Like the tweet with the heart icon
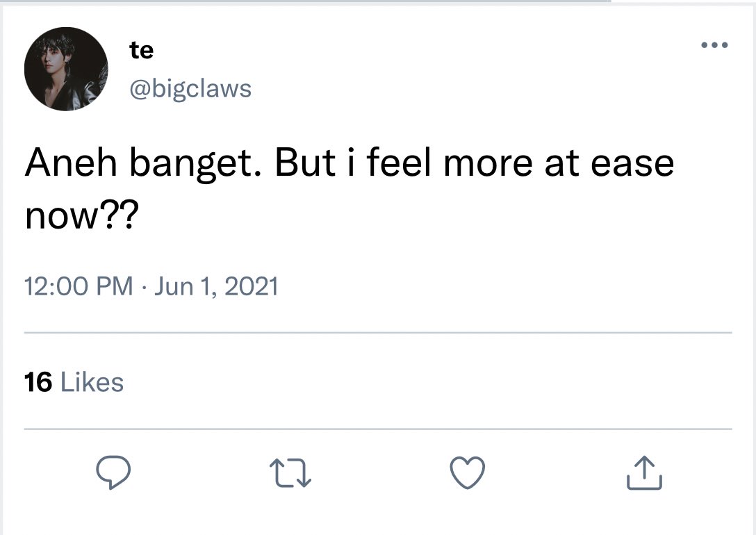 [467, 473]
